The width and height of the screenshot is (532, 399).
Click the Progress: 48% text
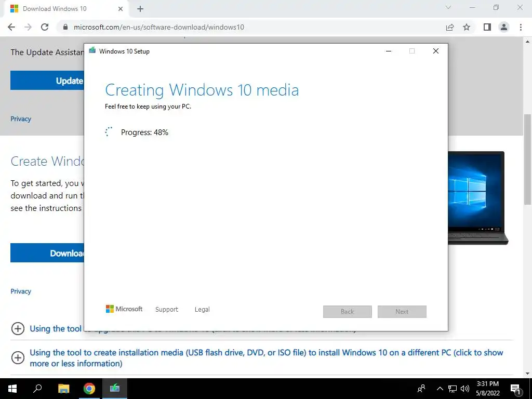(x=144, y=132)
